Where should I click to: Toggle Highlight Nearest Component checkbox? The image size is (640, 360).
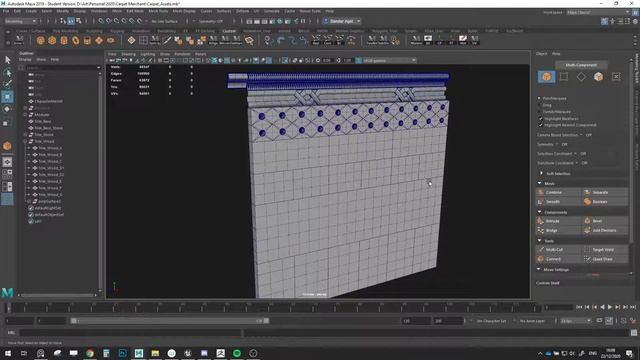click(x=540, y=125)
